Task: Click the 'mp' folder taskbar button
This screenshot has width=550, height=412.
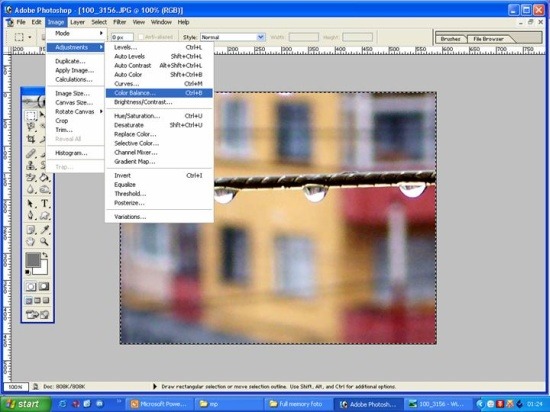Action: [229, 404]
